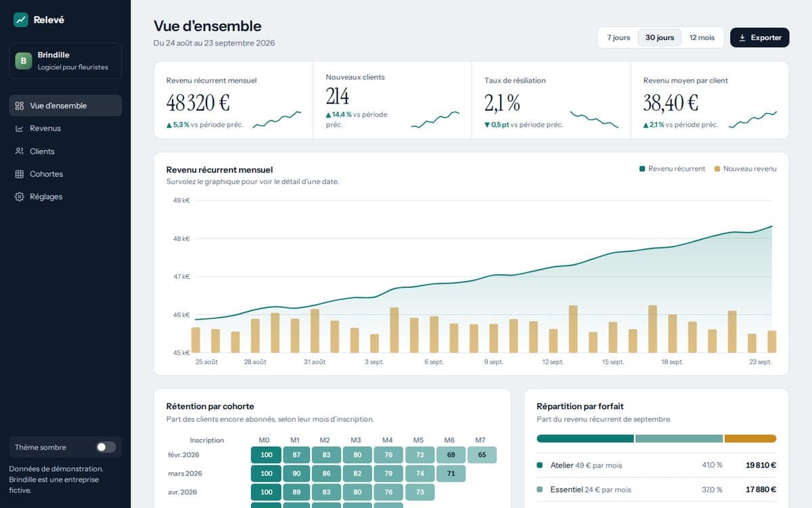Click the Taux de résiliation sparkline
Viewport: 812px width, 508px height.
point(594,120)
